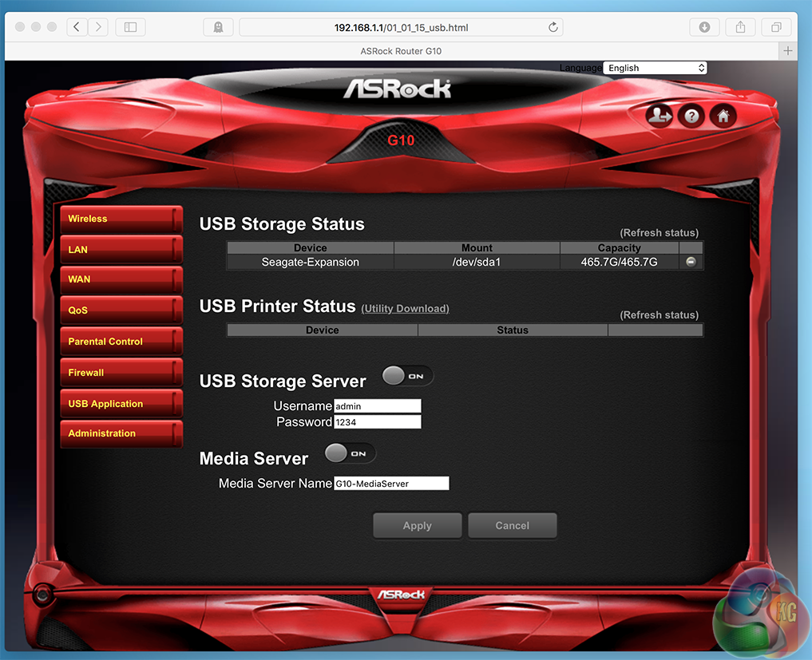
Task: Click the Safari address bar
Action: pos(402,27)
